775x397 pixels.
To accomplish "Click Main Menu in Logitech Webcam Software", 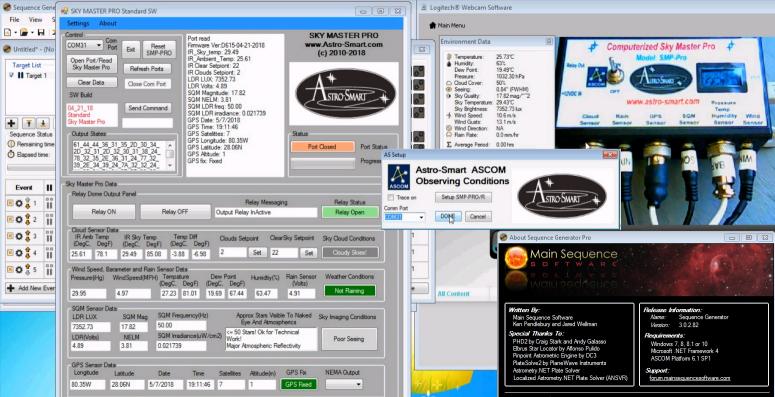I will (451, 25).
